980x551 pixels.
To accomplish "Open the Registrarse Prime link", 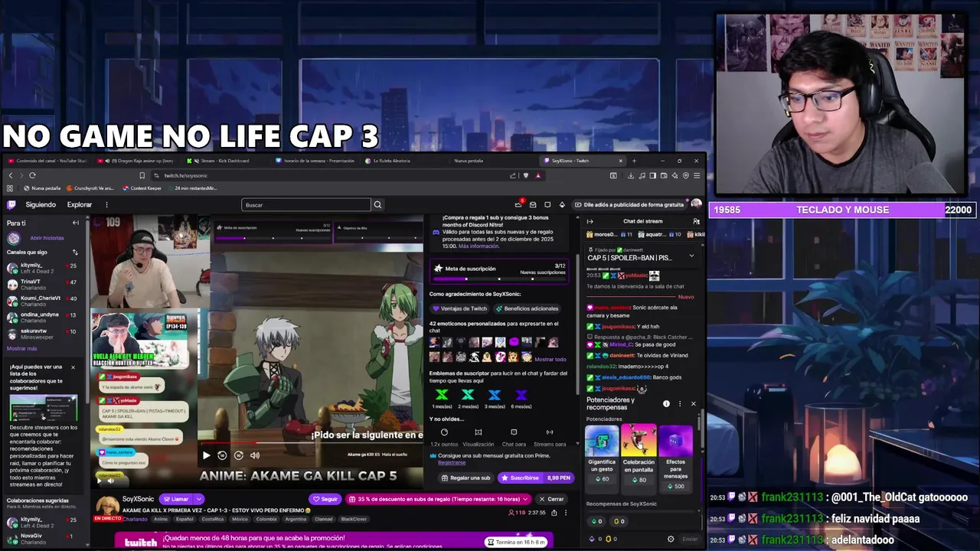I will tap(452, 462).
